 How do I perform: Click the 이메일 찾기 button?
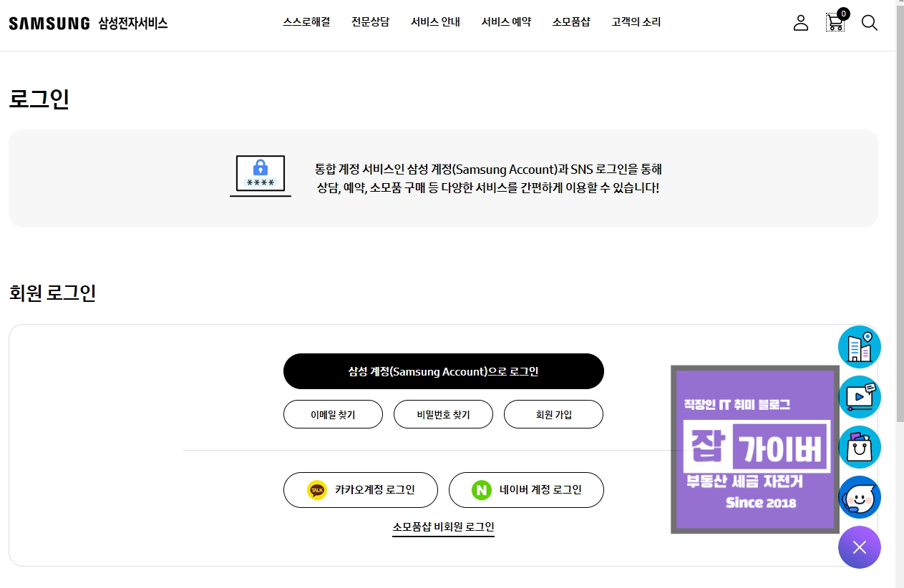(x=333, y=414)
